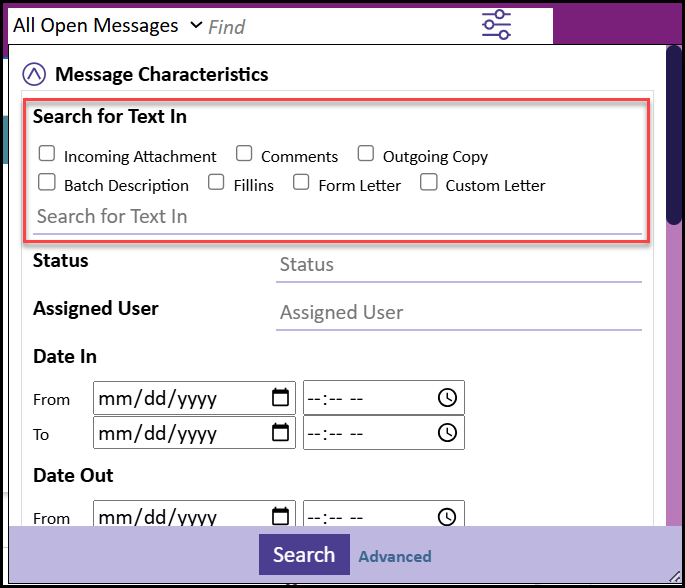Screen dimensions: 685x588
Task: Open calendar picker for Date Out From
Action: point(280,517)
